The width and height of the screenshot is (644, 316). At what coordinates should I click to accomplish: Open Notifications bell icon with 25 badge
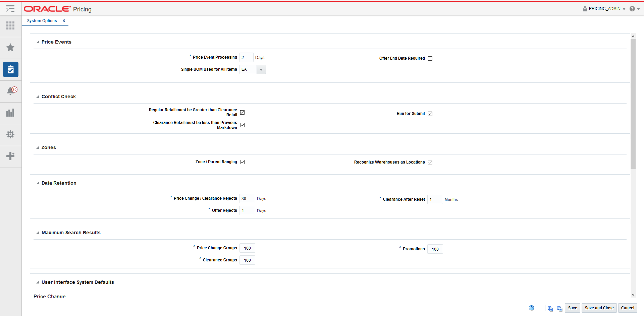pos(11,90)
